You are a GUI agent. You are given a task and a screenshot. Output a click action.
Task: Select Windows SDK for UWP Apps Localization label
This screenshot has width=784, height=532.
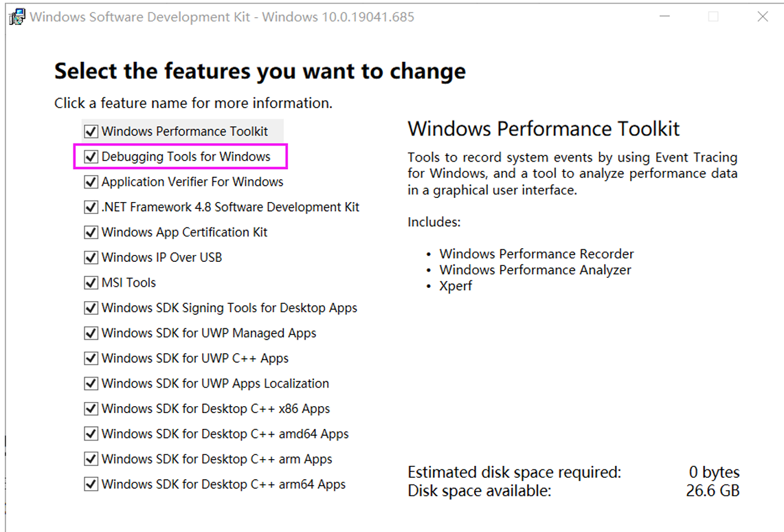[215, 384]
